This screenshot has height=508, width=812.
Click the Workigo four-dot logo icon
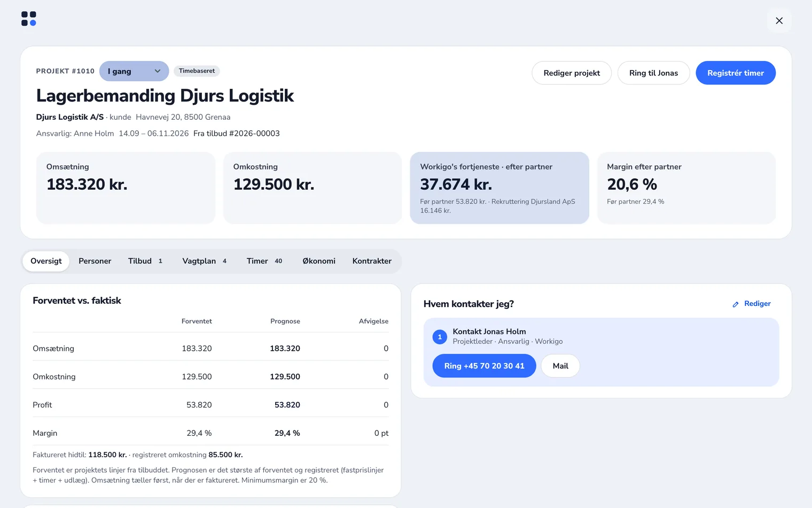tap(29, 19)
